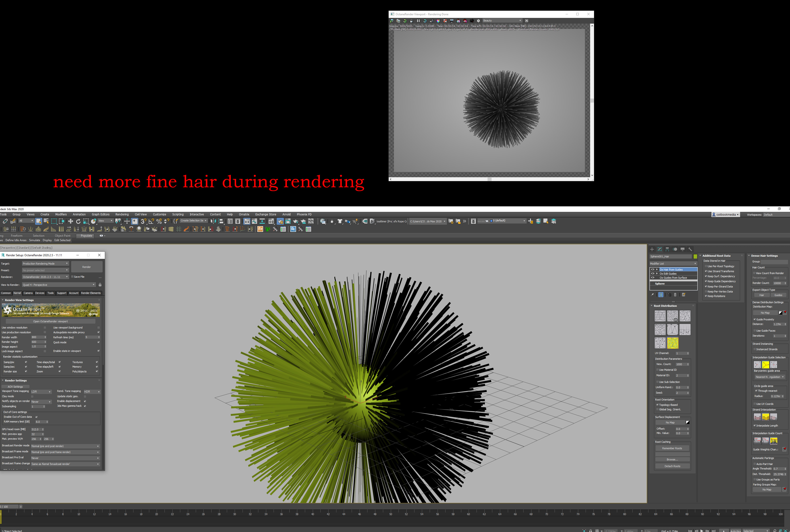Open the Utilities wrench panel tab
This screenshot has width=790, height=532.
(x=690, y=249)
